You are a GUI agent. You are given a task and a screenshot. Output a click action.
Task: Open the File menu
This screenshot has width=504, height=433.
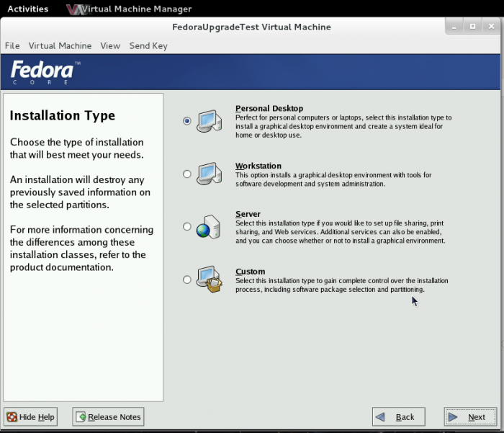click(12, 45)
